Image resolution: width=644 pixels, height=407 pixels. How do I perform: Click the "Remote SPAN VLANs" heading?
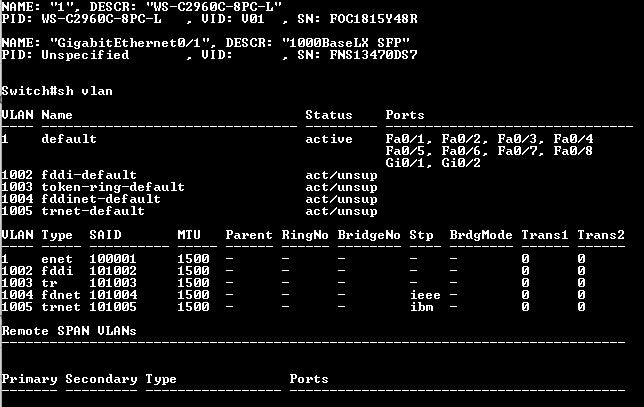tap(69, 331)
